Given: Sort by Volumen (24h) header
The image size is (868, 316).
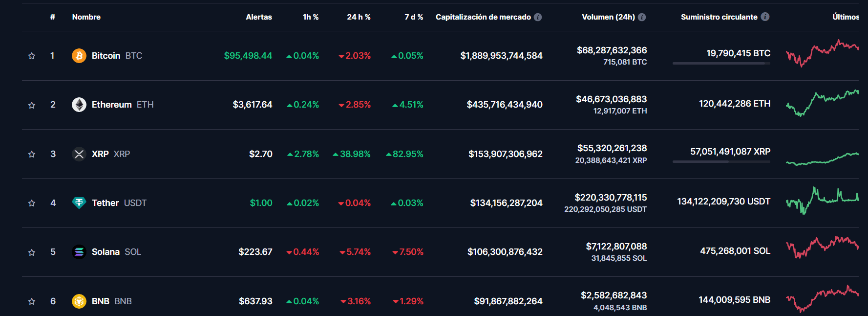Looking at the screenshot, I should 609,17.
